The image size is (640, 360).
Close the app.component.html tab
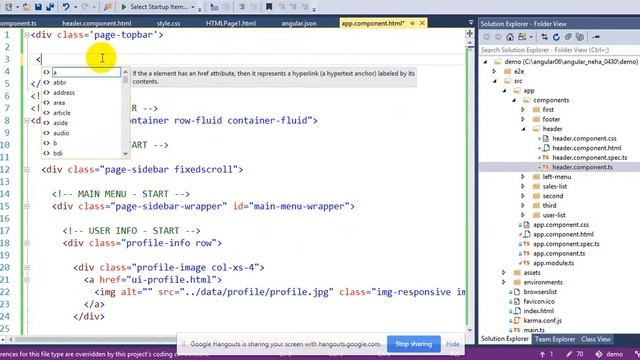coord(422,23)
